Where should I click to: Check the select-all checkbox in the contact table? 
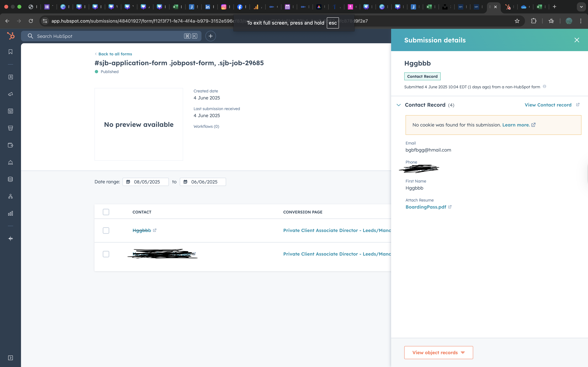106,212
